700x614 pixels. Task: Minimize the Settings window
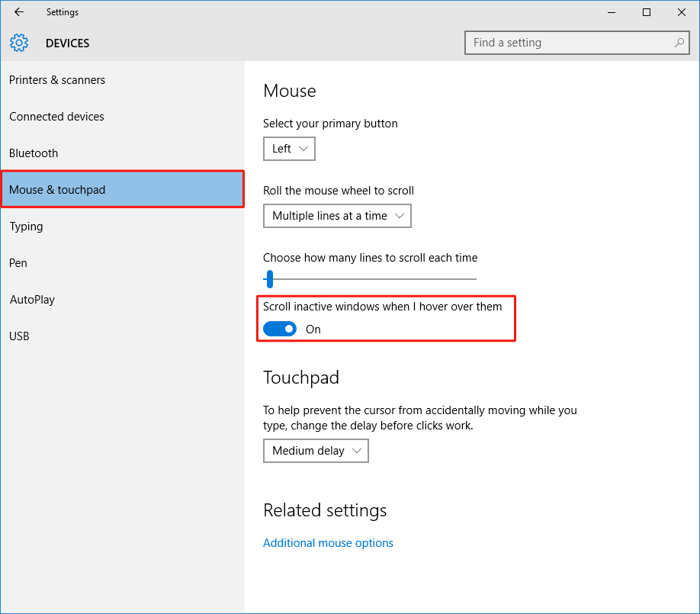coord(611,12)
